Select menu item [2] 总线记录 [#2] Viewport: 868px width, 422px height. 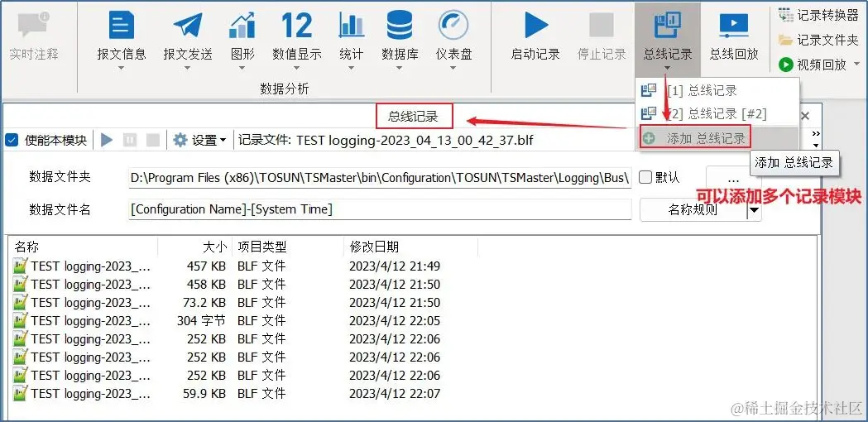click(717, 114)
